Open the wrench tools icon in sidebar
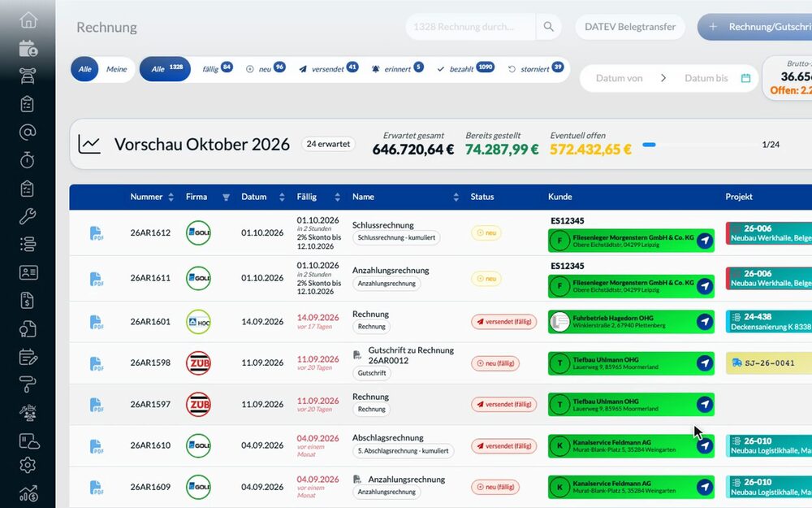This screenshot has height=508, width=812. (28, 215)
